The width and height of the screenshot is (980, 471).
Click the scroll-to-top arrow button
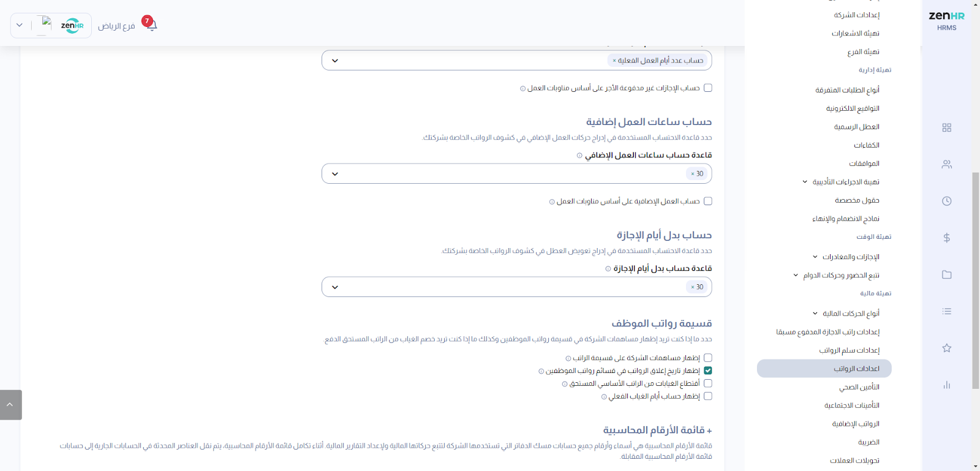click(x=10, y=405)
